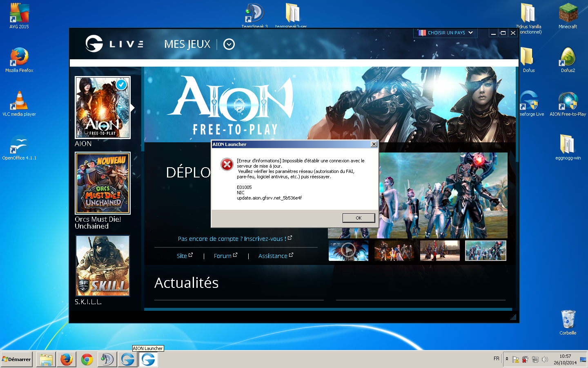Viewport: 588px width, 368px height.
Task: Click the Gameforge Live logo in header
Action: tap(114, 44)
